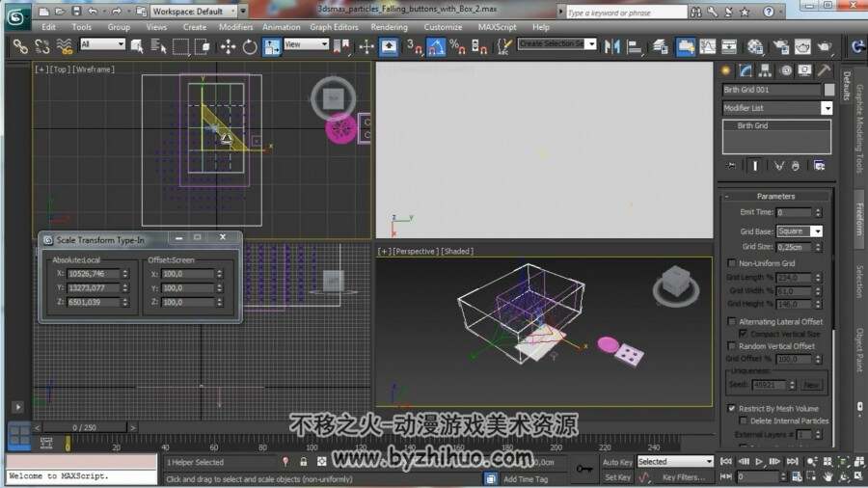This screenshot has width=868, height=488.
Task: Open the Utilities hammer panel tab
Action: pos(825,70)
